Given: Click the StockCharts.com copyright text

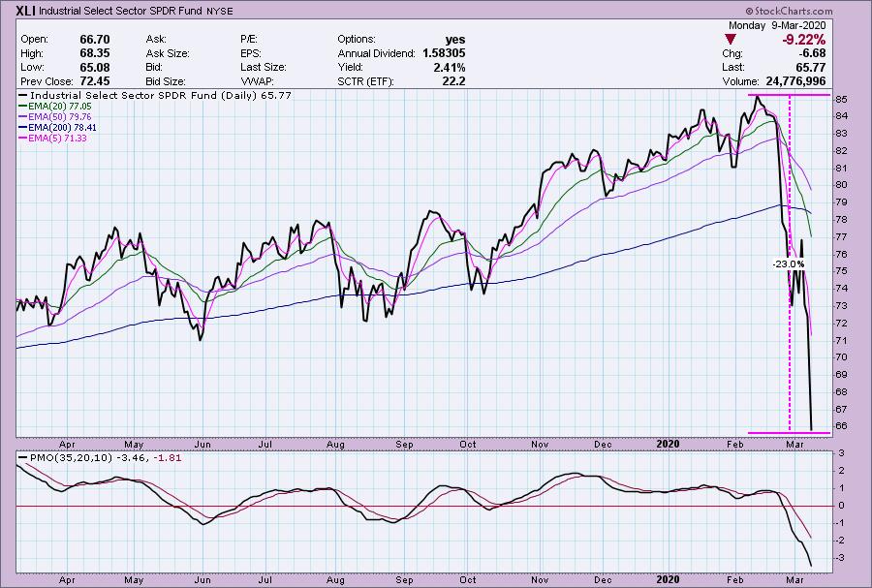Looking at the screenshot, I should (x=789, y=11).
